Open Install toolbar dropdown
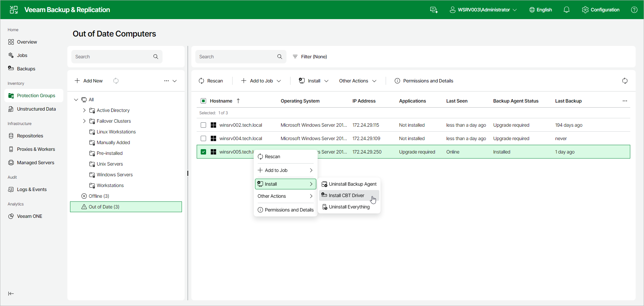644x306 pixels. [314, 81]
